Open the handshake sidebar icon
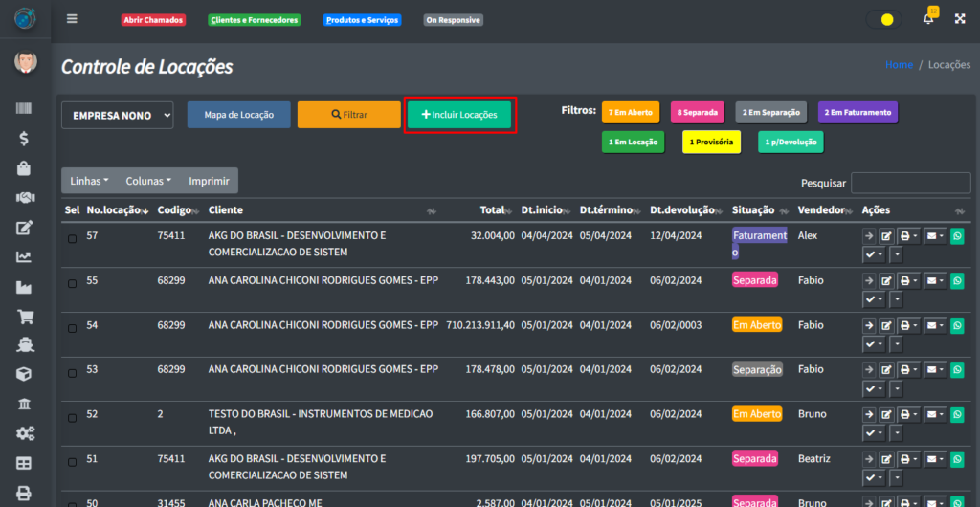The image size is (980, 507). [25, 198]
